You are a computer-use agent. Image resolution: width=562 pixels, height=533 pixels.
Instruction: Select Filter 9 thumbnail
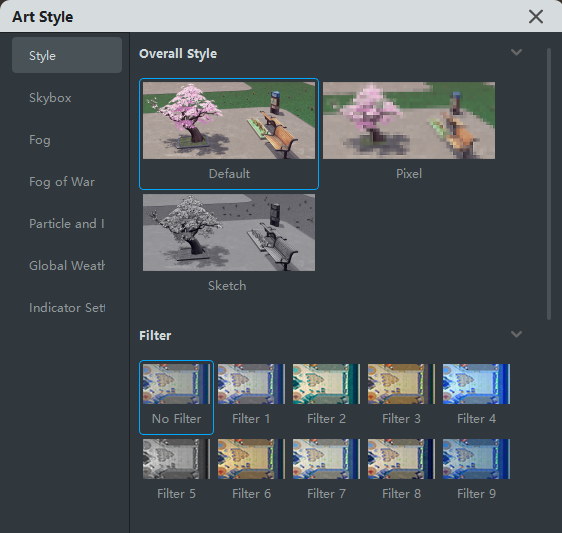(x=476, y=459)
